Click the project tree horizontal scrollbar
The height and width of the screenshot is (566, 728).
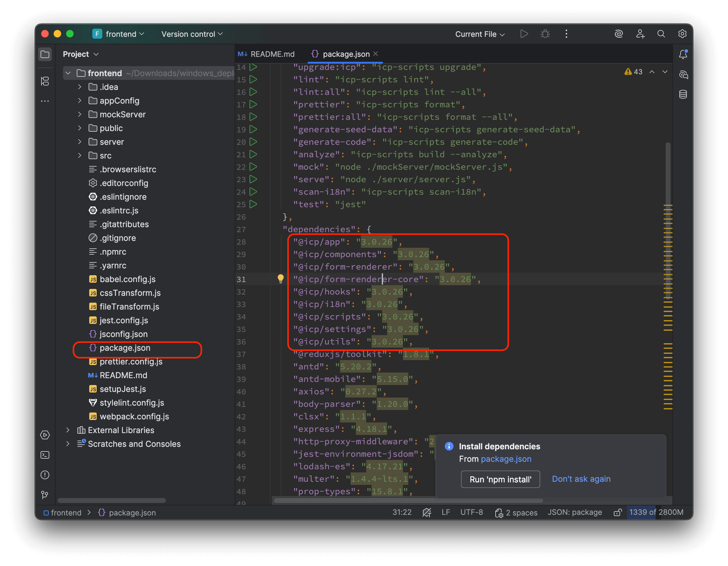point(112,500)
